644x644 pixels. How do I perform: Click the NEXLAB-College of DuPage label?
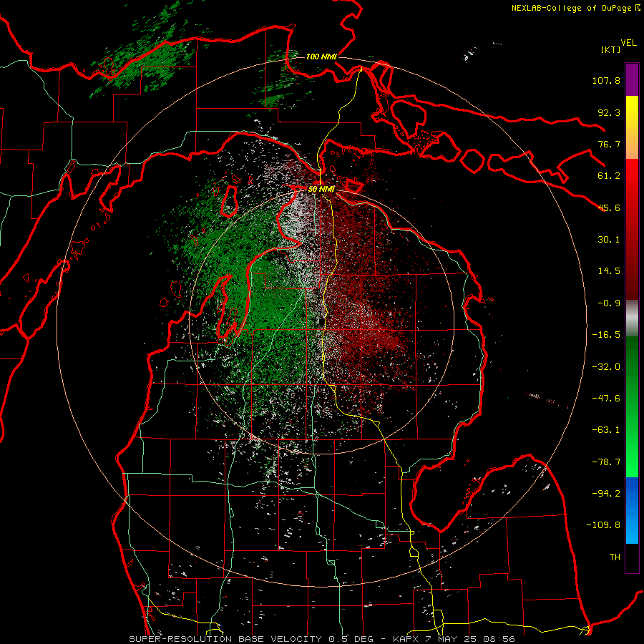(x=575, y=8)
